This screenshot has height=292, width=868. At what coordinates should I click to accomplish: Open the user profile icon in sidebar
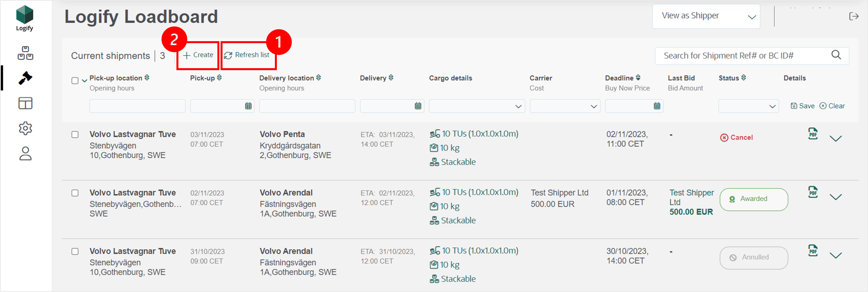[25, 154]
